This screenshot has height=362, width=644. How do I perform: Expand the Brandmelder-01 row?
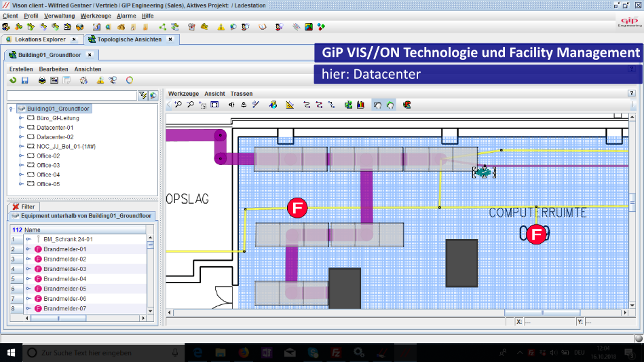click(x=28, y=249)
